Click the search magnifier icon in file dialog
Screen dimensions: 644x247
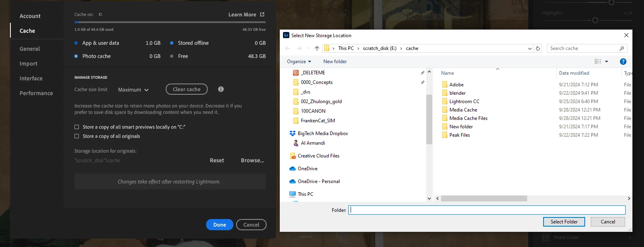pos(622,48)
